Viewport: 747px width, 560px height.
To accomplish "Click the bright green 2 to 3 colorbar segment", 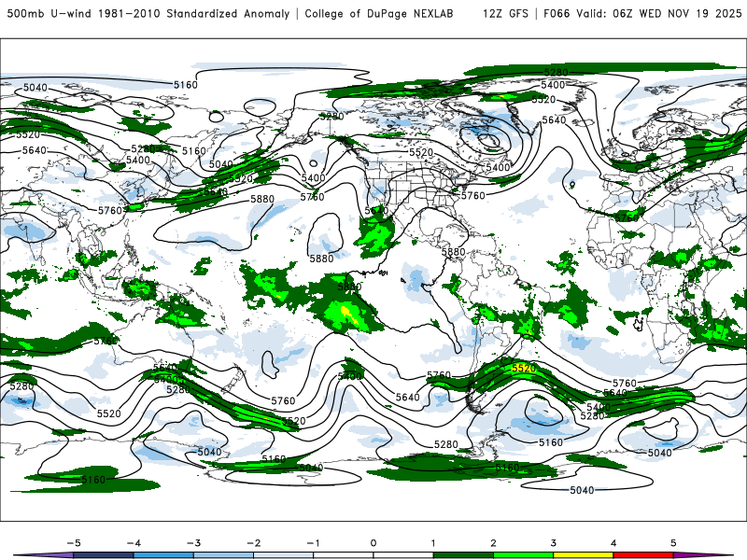I will point(523,555).
